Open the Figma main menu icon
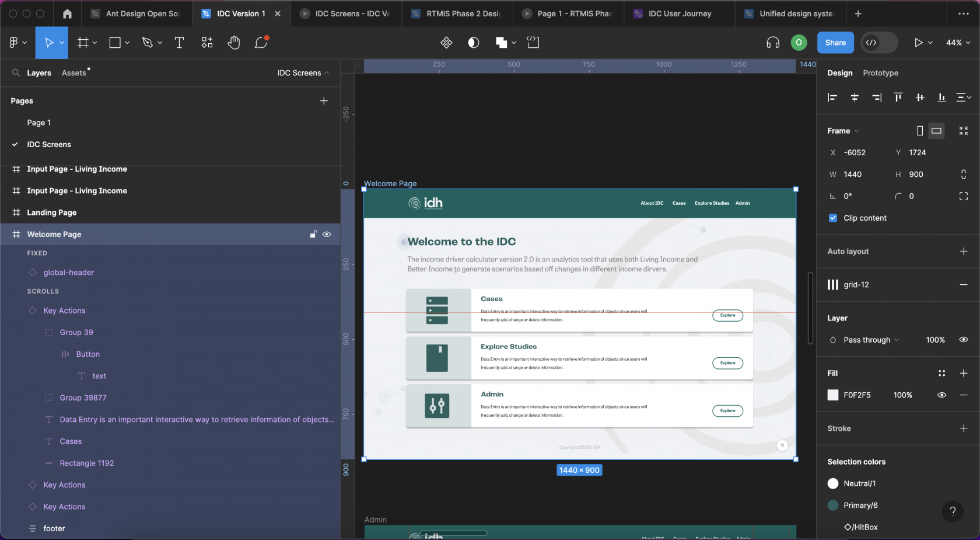 tap(14, 43)
